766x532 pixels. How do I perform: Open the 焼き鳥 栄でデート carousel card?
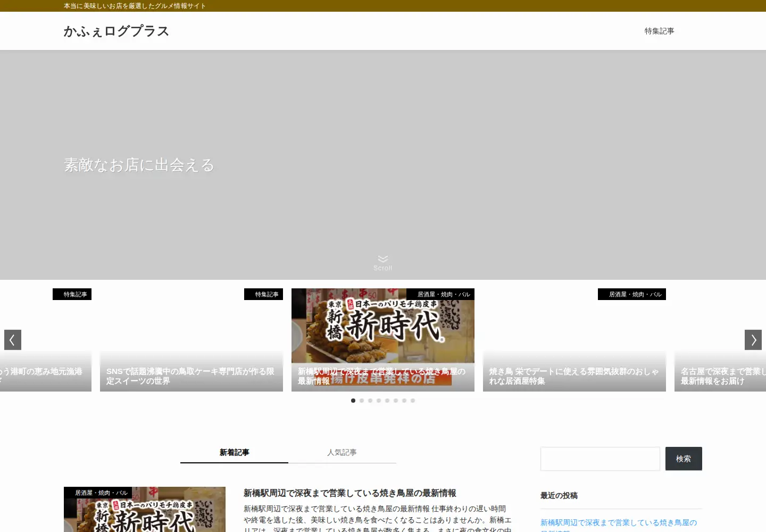[x=574, y=340]
